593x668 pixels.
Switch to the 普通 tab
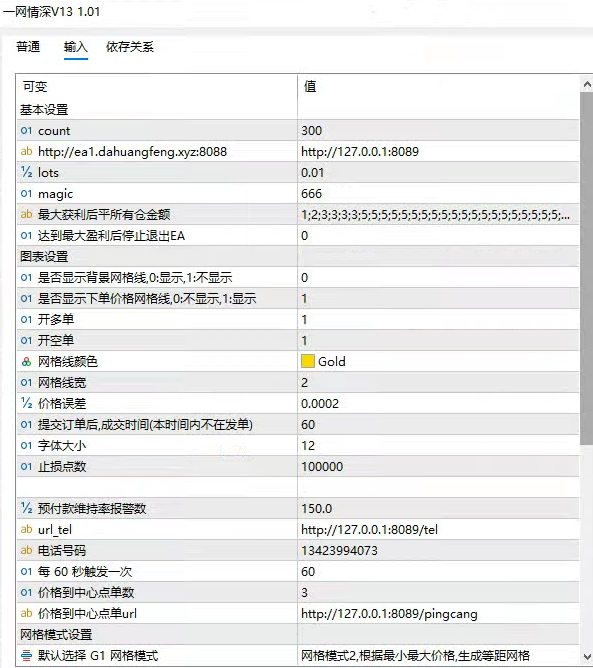point(28,46)
